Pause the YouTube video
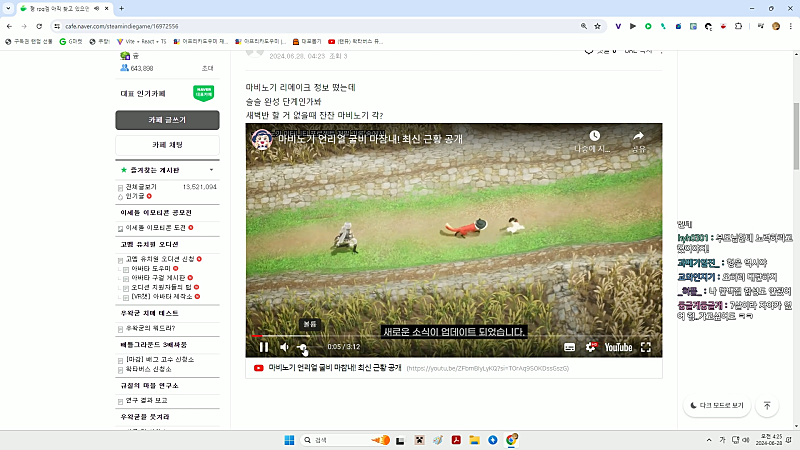800x450 pixels. pyautogui.click(x=264, y=347)
